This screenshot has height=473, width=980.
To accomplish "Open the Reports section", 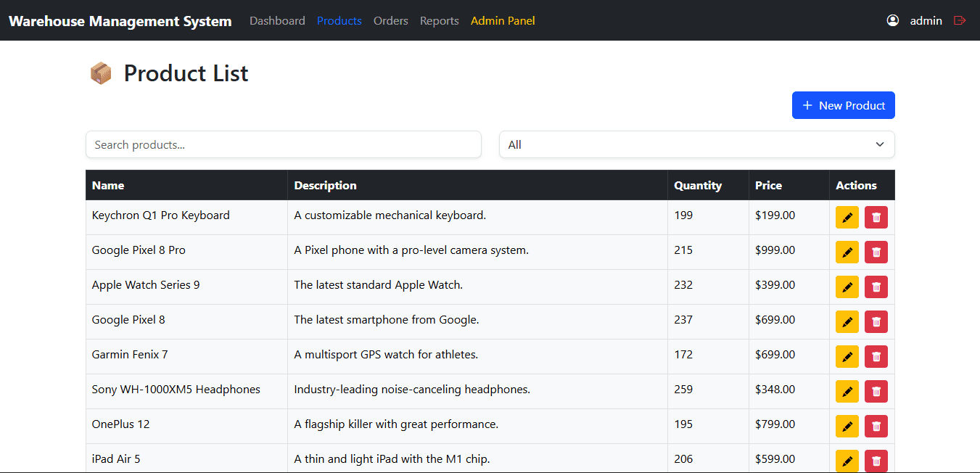I will pyautogui.click(x=439, y=21).
